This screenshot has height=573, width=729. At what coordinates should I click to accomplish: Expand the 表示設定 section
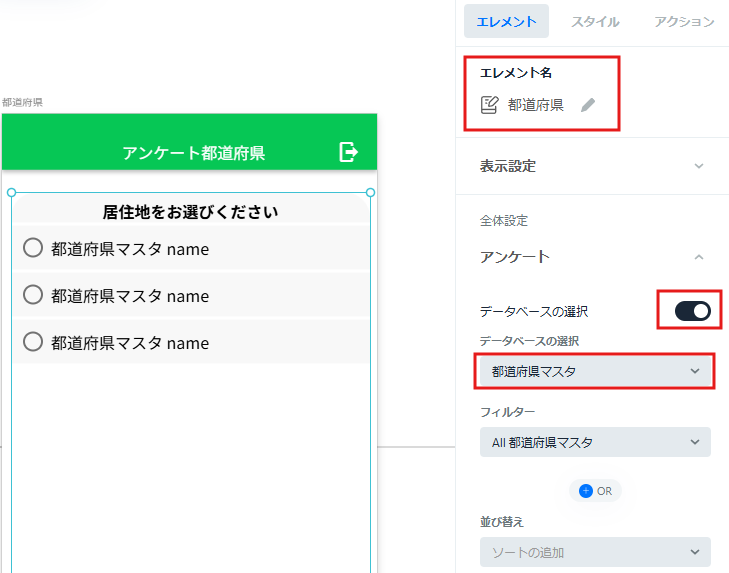[x=592, y=166]
